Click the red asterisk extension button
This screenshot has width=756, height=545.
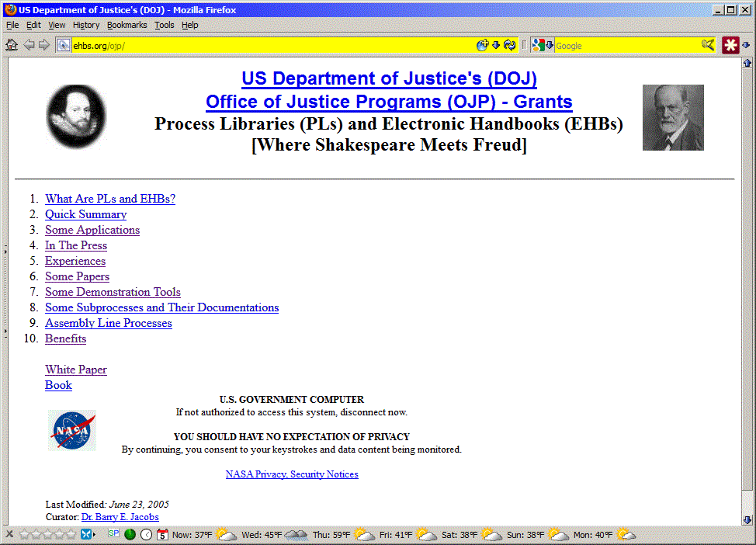click(x=730, y=45)
